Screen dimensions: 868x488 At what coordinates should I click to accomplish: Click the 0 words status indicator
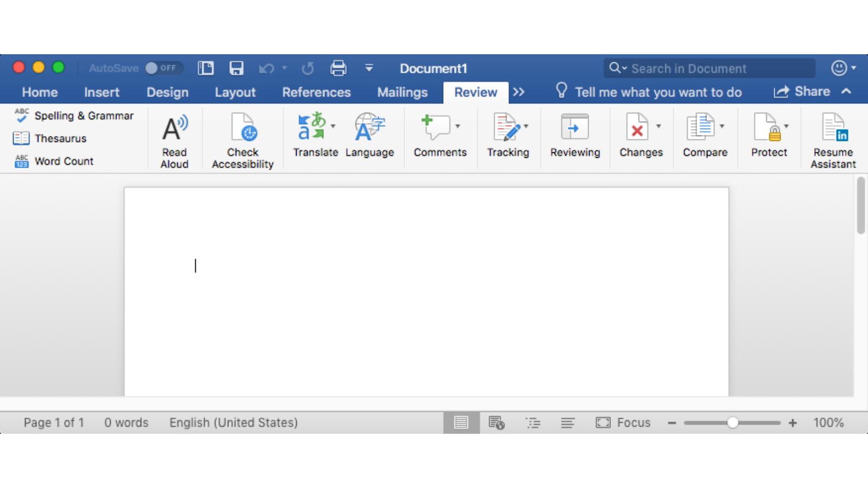126,422
